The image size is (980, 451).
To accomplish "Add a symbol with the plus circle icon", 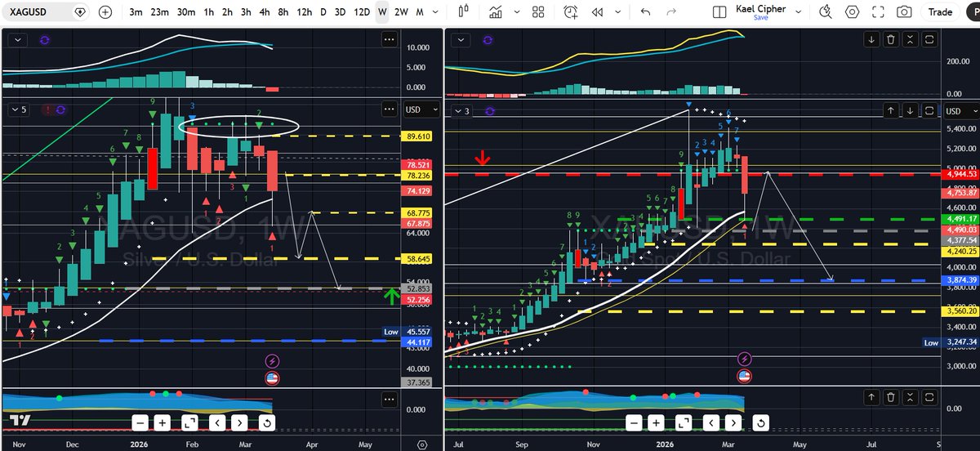I will tap(105, 12).
